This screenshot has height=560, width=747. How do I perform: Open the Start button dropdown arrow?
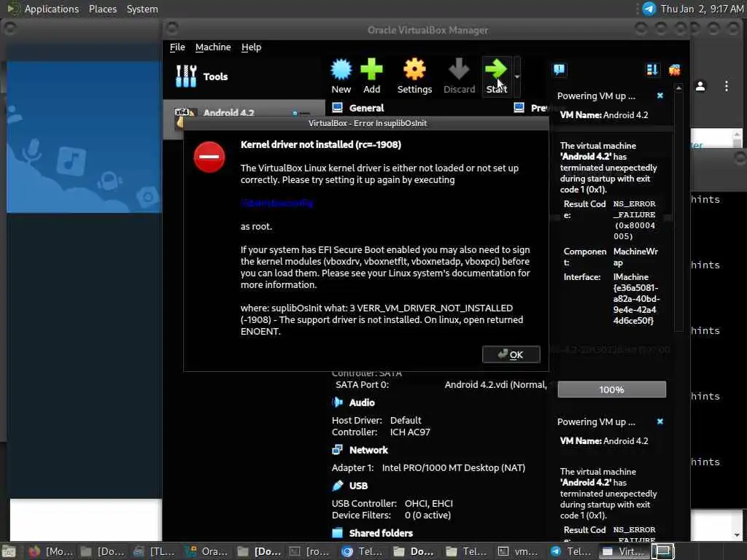[x=517, y=76]
